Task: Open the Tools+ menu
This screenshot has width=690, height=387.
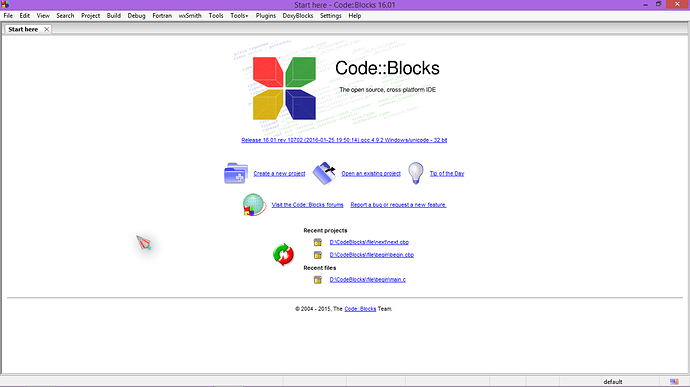Action: 239,15
